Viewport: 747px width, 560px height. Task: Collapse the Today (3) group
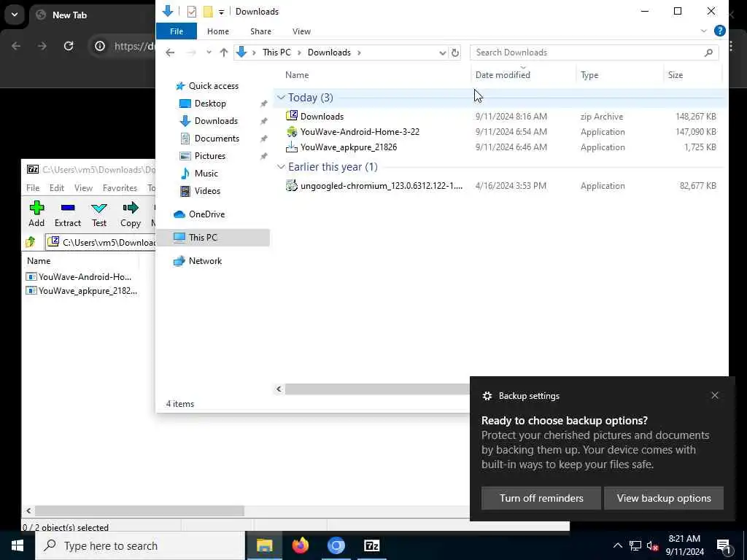coord(281,98)
